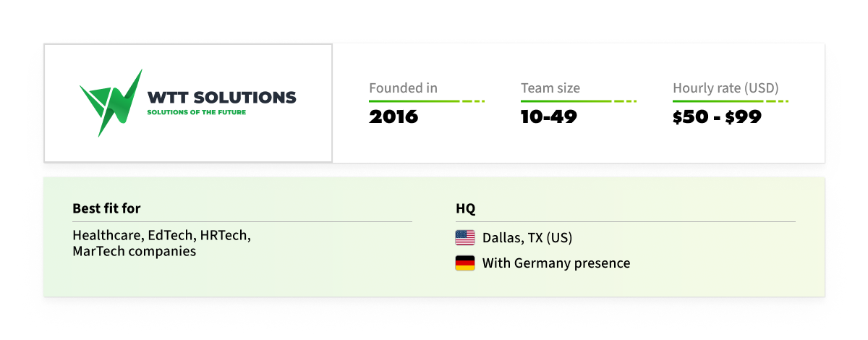Click the US flag icon
Image resolution: width=868 pixels, height=340 pixels.
tap(465, 237)
